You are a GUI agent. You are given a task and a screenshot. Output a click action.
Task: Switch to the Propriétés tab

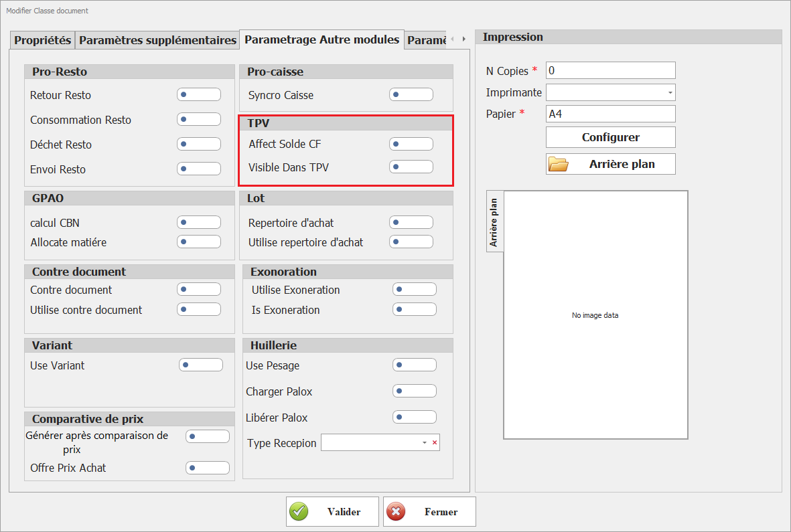click(x=43, y=40)
